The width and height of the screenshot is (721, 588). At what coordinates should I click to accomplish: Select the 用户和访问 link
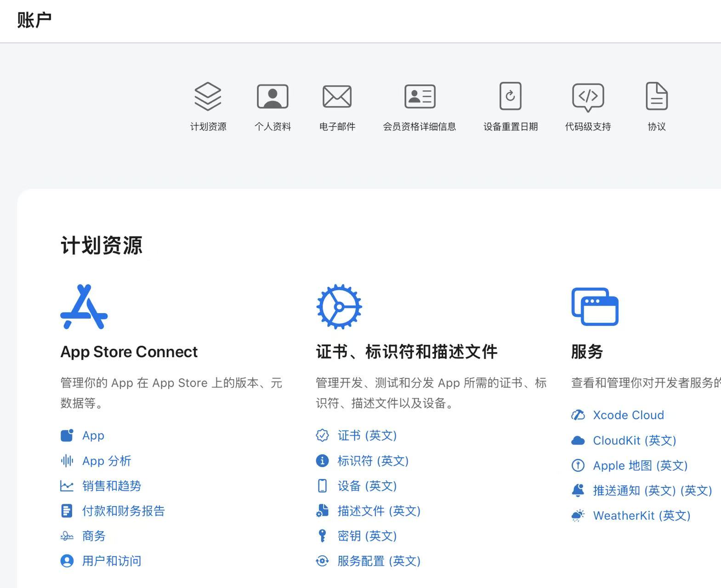112,561
